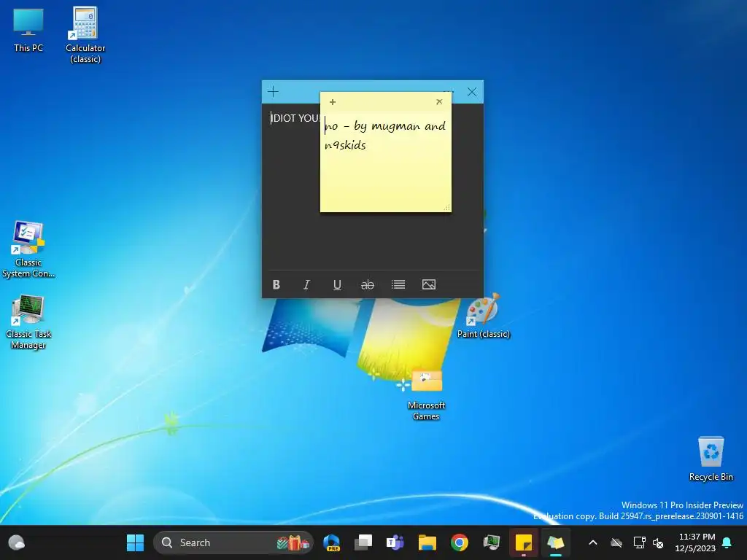
Task: Launch Google Chrome from the taskbar
Action: (460, 542)
